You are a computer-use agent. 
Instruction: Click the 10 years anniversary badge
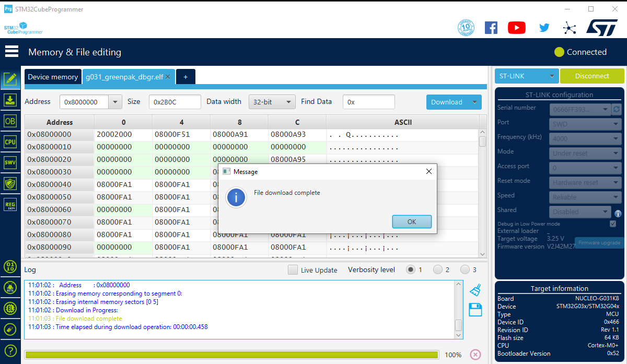coord(466,28)
